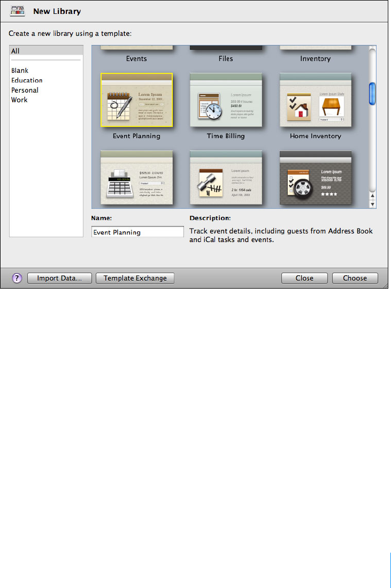The width and height of the screenshot is (391, 588).
Task: Click the Import Data... button
Action: coord(59,278)
